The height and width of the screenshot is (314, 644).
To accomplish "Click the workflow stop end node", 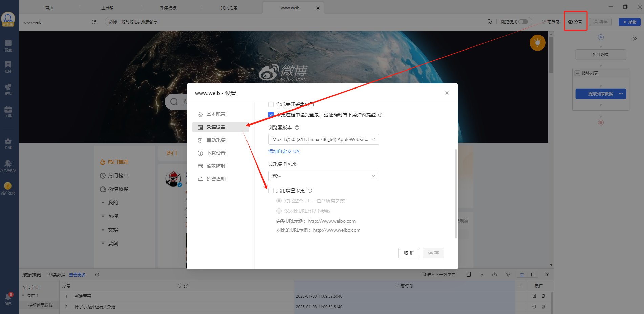I will (601, 123).
